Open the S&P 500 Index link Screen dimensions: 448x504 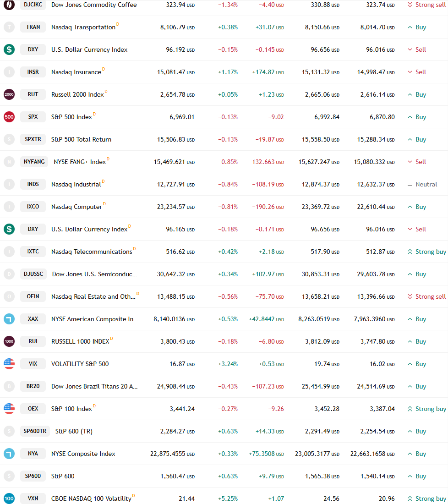point(71,117)
